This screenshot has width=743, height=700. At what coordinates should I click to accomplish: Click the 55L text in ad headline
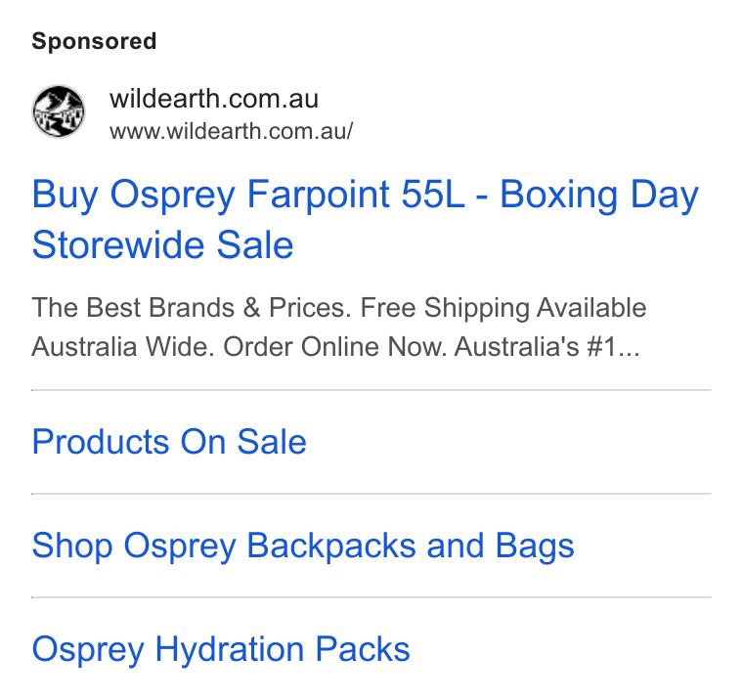tap(433, 195)
